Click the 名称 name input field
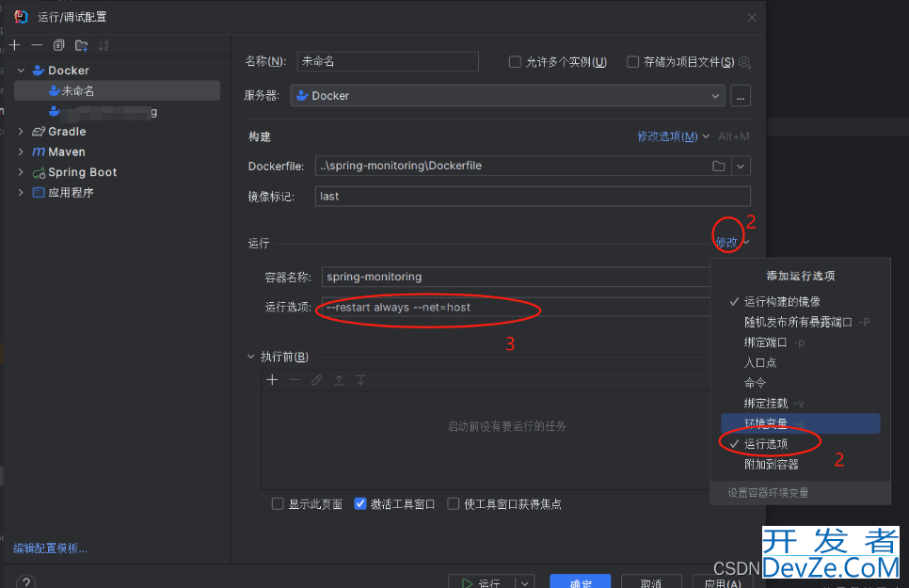Viewport: 909px width, 588px height. pyautogui.click(x=388, y=61)
